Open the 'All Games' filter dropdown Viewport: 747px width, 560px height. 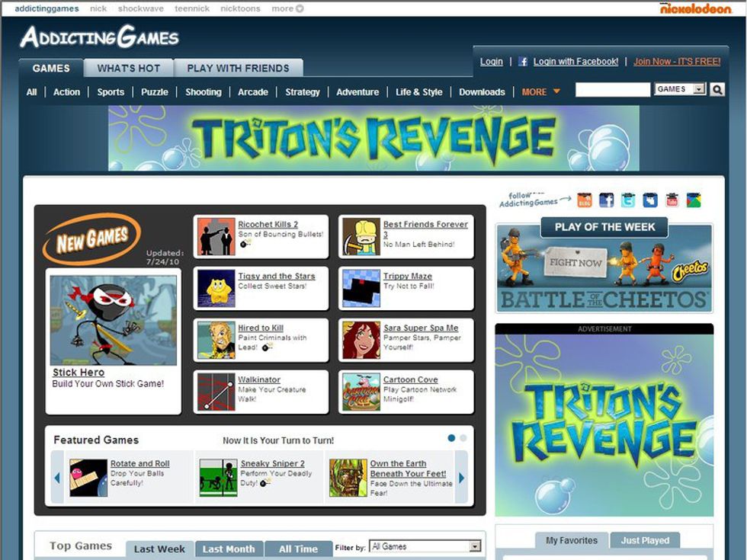coord(425,546)
